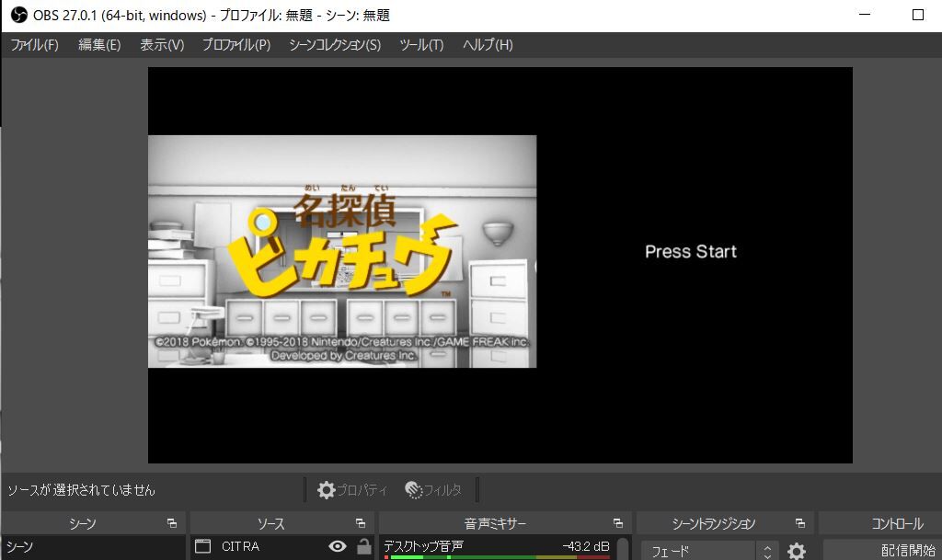
Task: Click the プロパティ gear button
Action: [352, 490]
